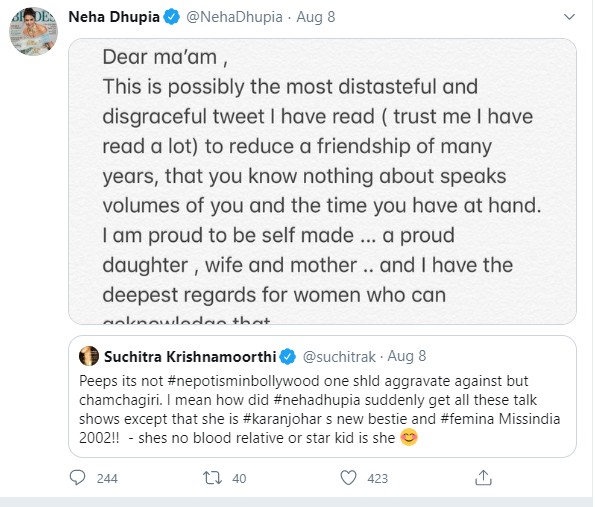Open Suchitra Krishnamoorthi's avatar
The width and height of the screenshot is (595, 507).
pyautogui.click(x=89, y=356)
